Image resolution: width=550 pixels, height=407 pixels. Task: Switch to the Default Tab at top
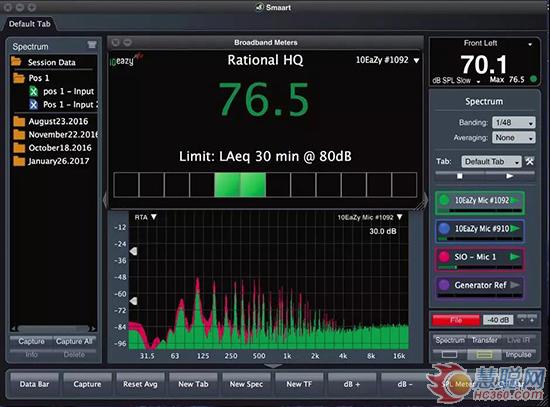click(29, 24)
